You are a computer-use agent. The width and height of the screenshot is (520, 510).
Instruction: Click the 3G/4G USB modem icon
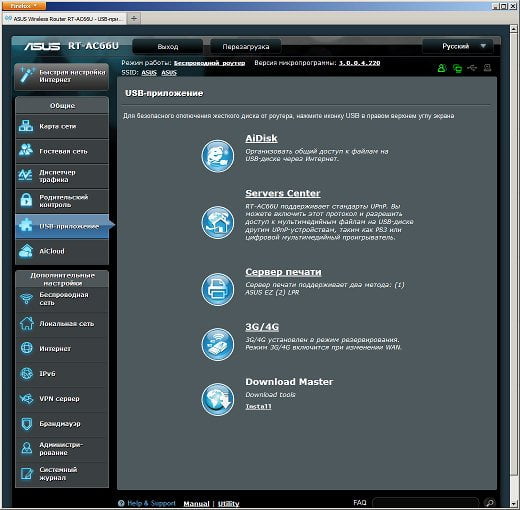(x=217, y=344)
